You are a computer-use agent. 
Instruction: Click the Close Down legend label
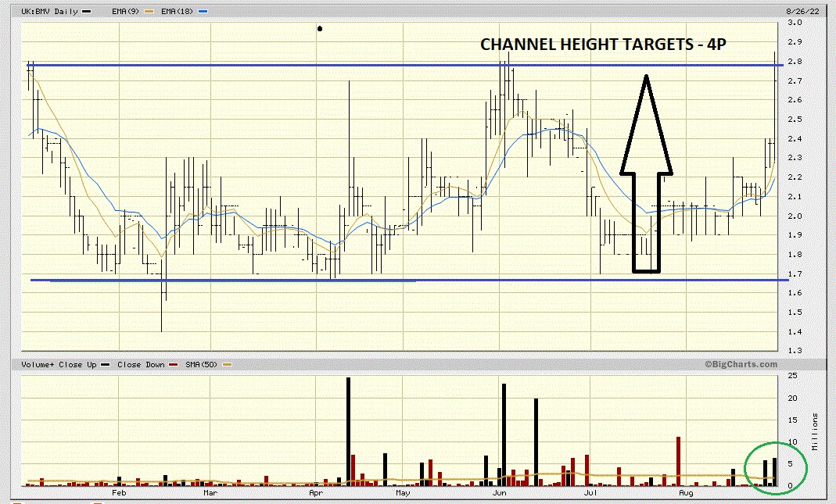[x=141, y=364]
